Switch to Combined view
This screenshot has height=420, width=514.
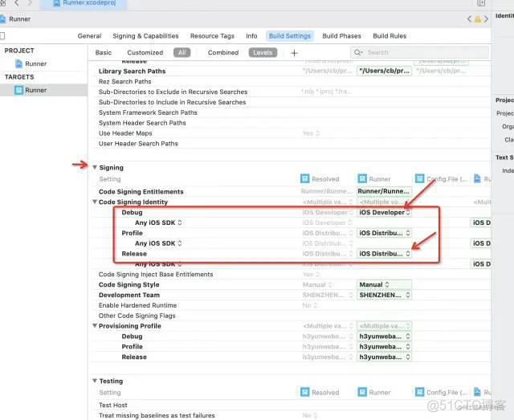(223, 52)
